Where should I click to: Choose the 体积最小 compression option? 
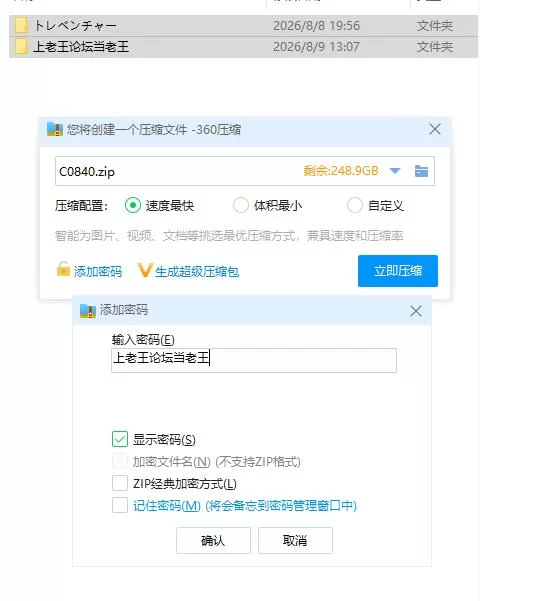tap(241, 205)
